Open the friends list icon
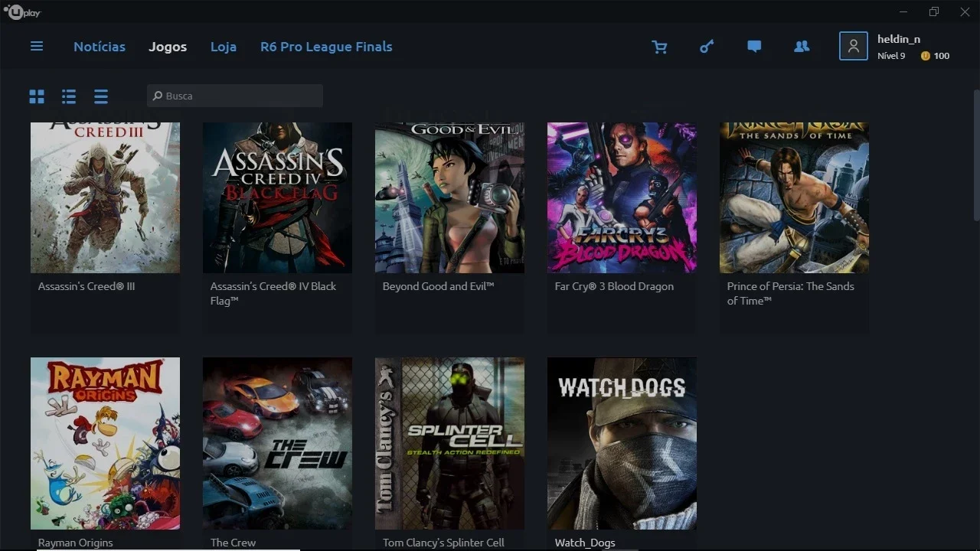Screen dimensions: 980x551 [x=802, y=47]
